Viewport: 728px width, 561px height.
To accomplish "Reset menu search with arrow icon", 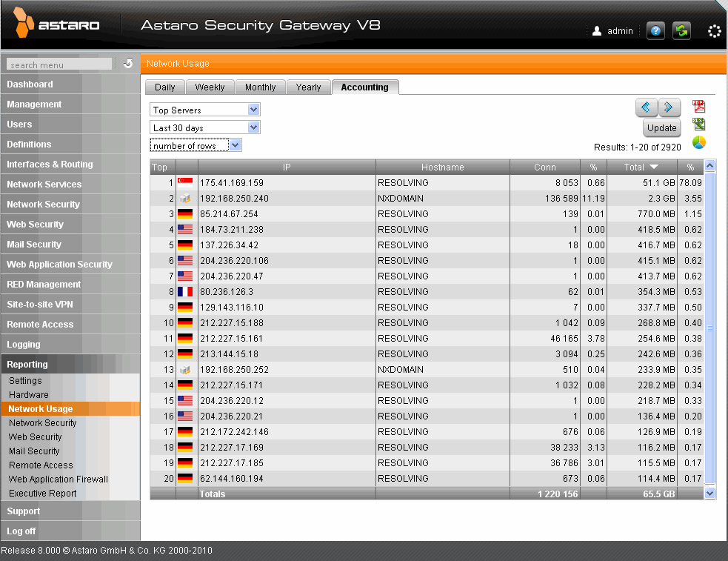I will coord(128,64).
